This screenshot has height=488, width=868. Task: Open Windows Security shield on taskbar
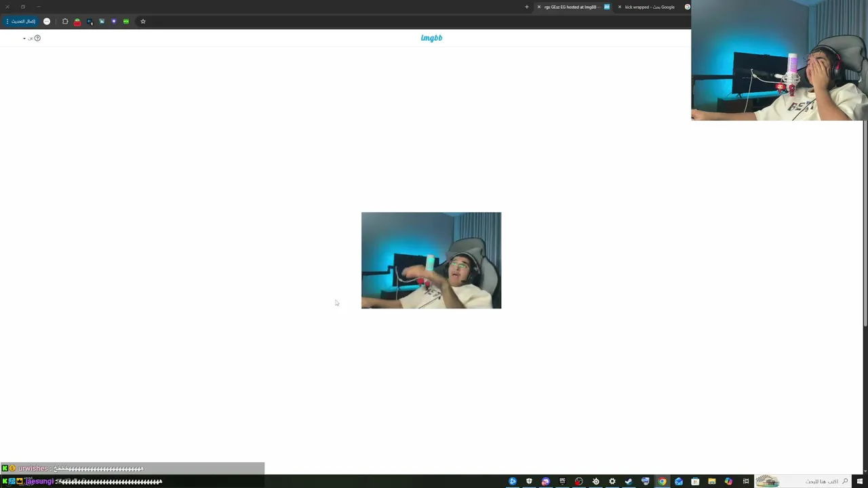529,481
